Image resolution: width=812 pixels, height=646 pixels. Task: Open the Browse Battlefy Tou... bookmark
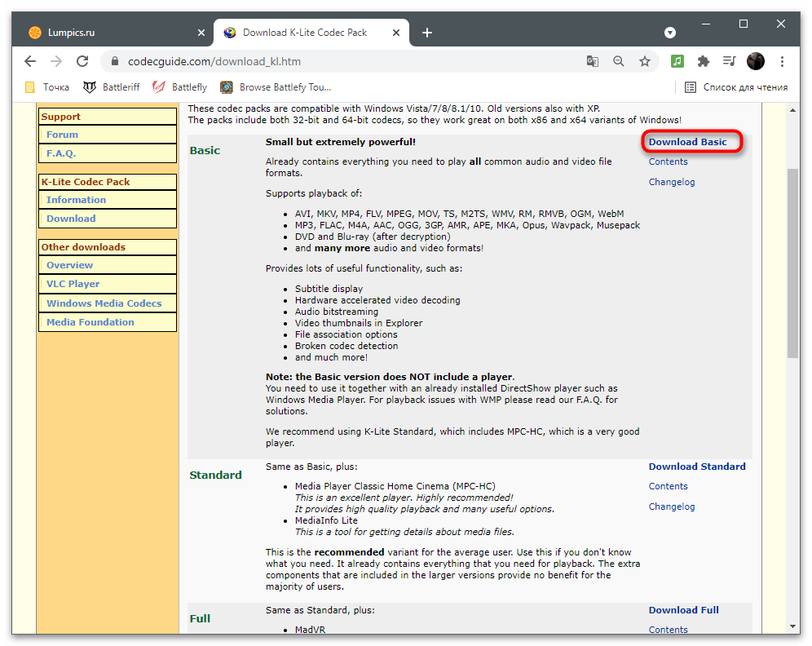[276, 87]
